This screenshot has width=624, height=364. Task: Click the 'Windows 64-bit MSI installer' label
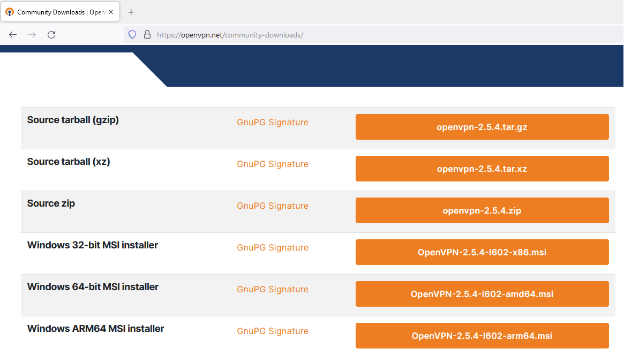93,287
